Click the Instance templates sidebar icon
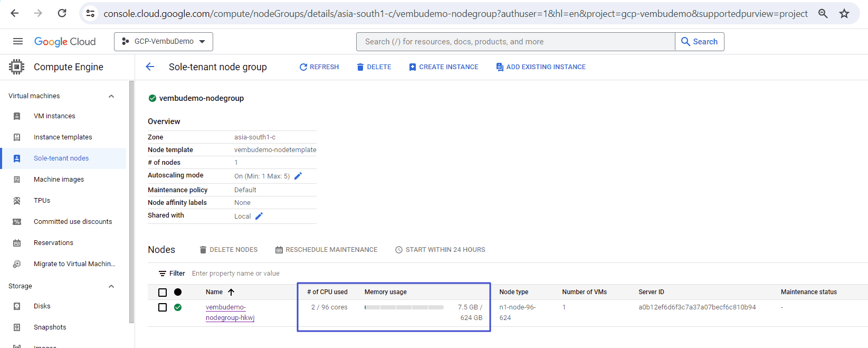Screen dimensions: 868x348 point(17,137)
